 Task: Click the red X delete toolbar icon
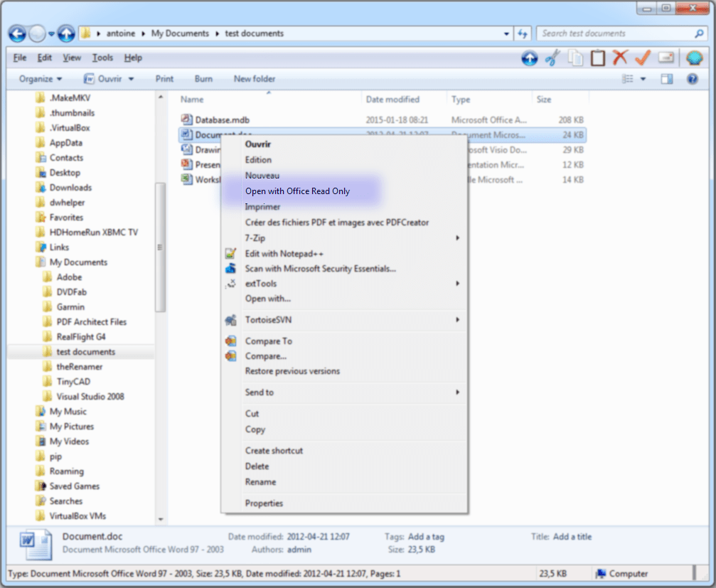pos(620,58)
